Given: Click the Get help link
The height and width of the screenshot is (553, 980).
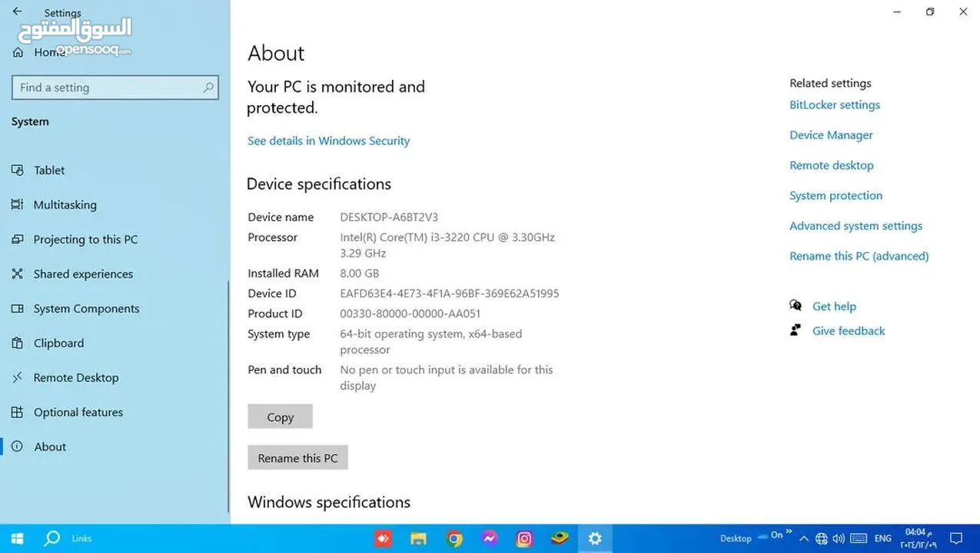Looking at the screenshot, I should (834, 306).
